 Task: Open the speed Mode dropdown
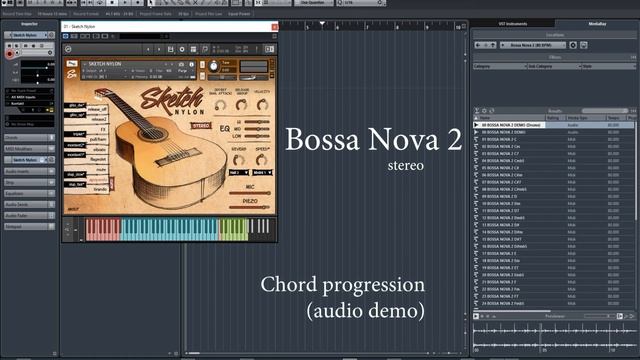point(262,173)
